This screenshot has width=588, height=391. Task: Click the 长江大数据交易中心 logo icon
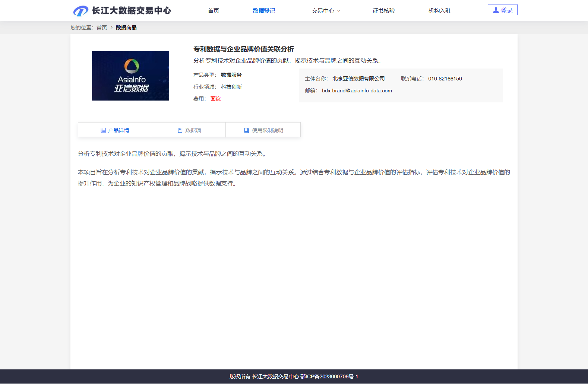(x=80, y=11)
